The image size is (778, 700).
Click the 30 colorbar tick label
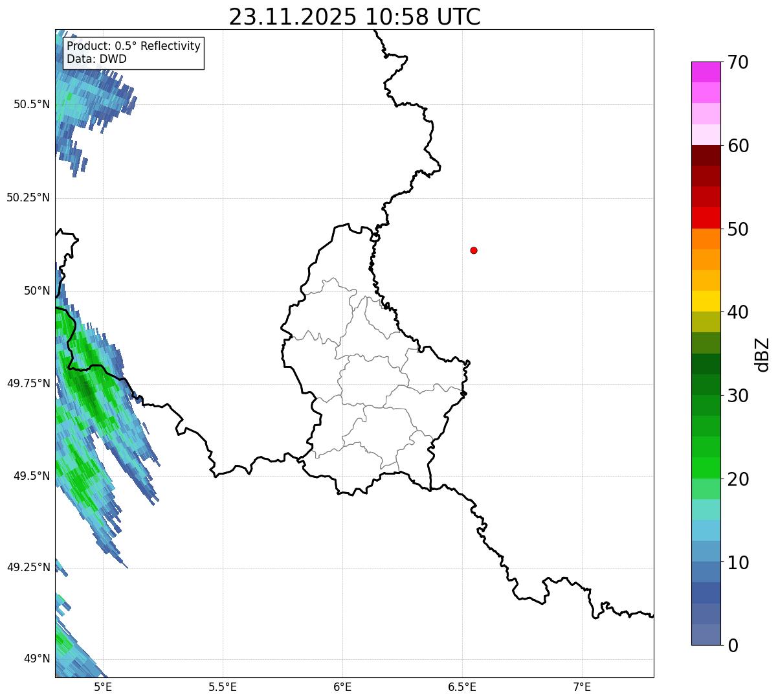pyautogui.click(x=738, y=396)
